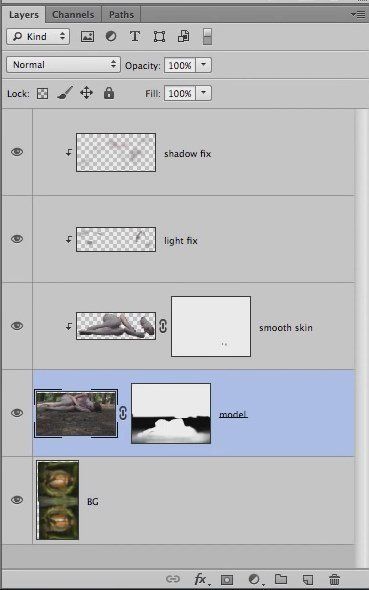
Task: Filter for type layers icon
Action: click(135, 36)
